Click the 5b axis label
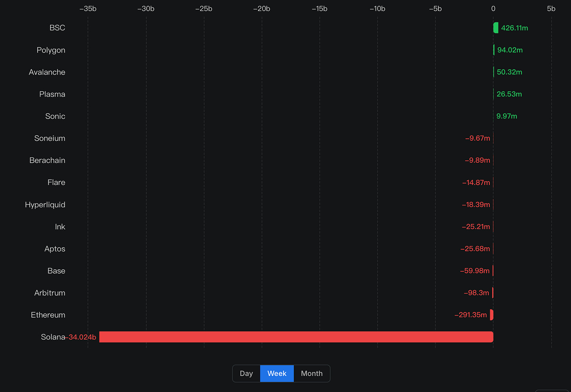 (551, 9)
